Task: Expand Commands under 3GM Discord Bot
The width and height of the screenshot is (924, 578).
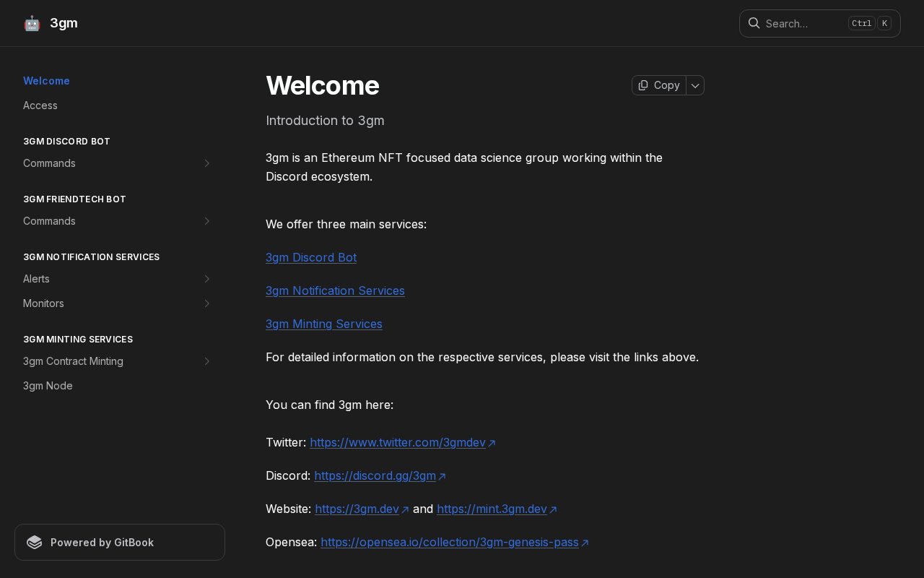Action: [206, 163]
